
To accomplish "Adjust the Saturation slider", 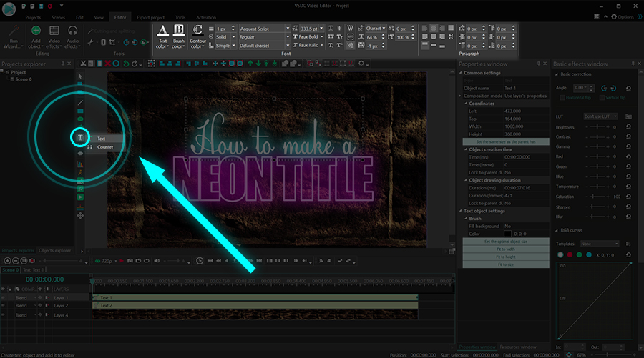I will click(598, 197).
